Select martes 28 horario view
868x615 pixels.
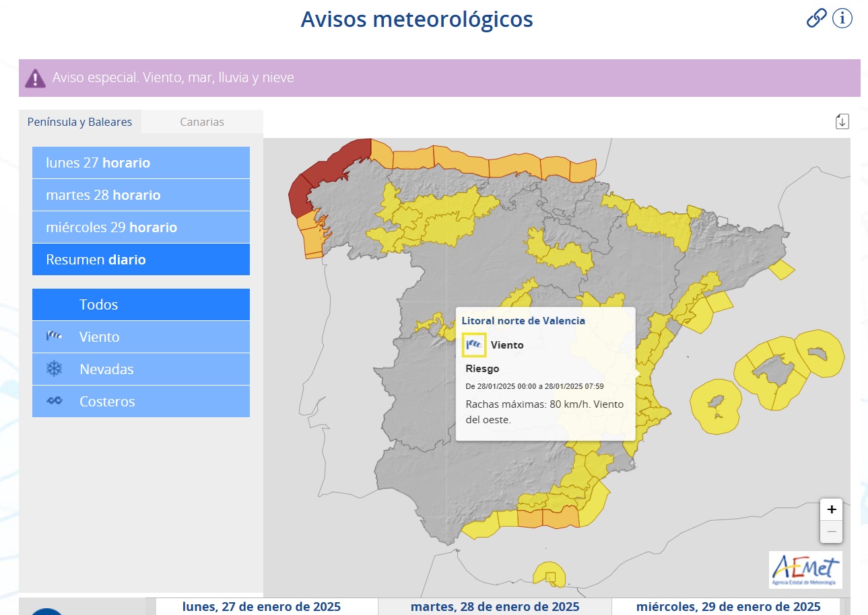click(x=141, y=195)
